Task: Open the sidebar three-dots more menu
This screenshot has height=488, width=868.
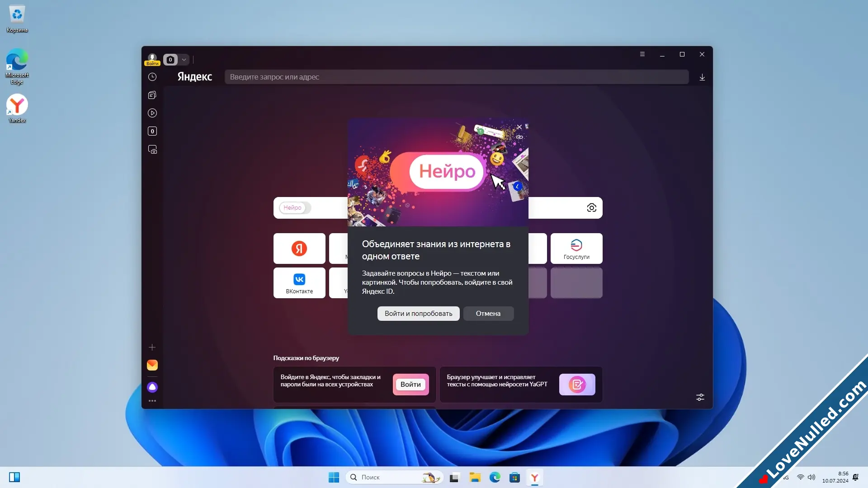Action: (152, 401)
